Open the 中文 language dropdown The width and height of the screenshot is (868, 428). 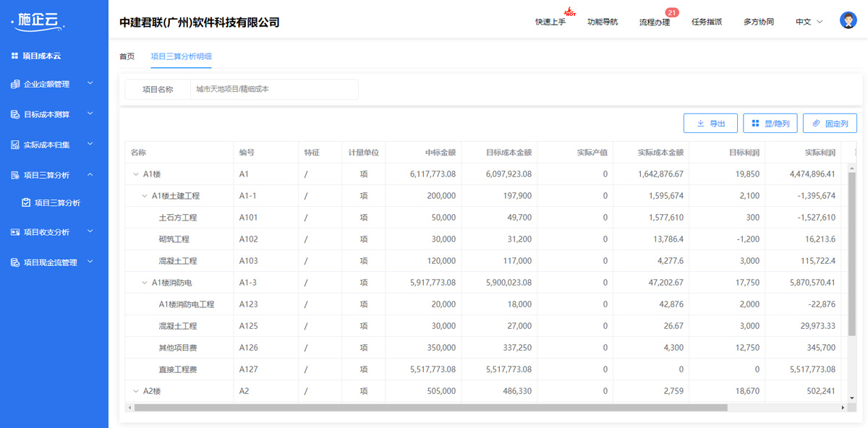tap(809, 22)
